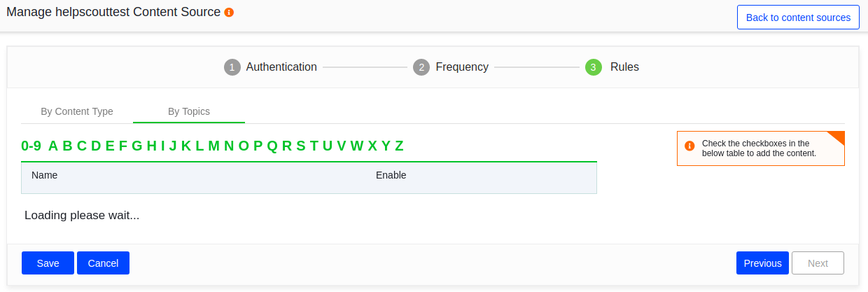Image resolution: width=868 pixels, height=292 pixels.
Task: Click the Save button
Action: 48,263
